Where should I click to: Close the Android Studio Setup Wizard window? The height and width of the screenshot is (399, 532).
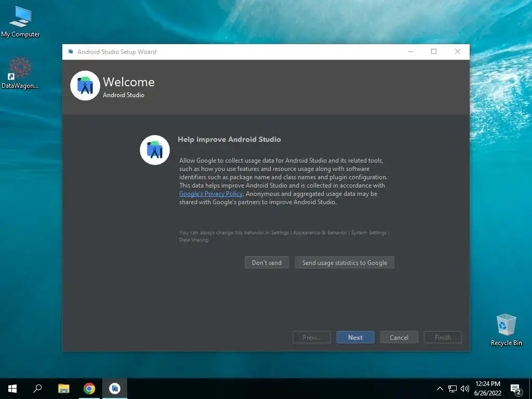click(x=458, y=51)
